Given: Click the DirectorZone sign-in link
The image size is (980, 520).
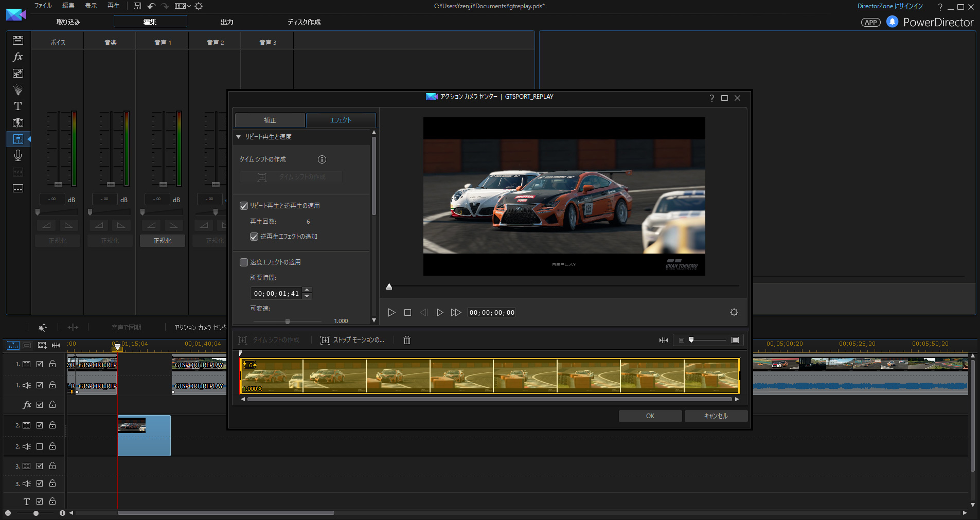Looking at the screenshot, I should [889, 6].
